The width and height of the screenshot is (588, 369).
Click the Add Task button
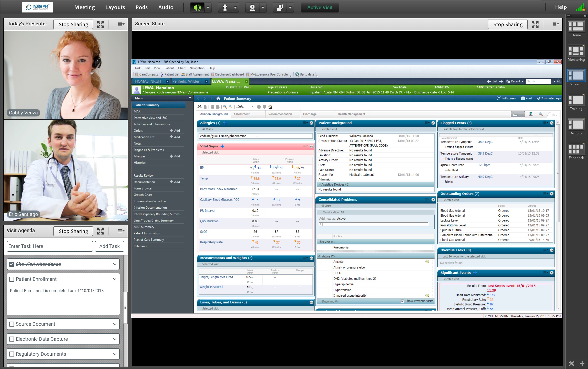(x=110, y=246)
